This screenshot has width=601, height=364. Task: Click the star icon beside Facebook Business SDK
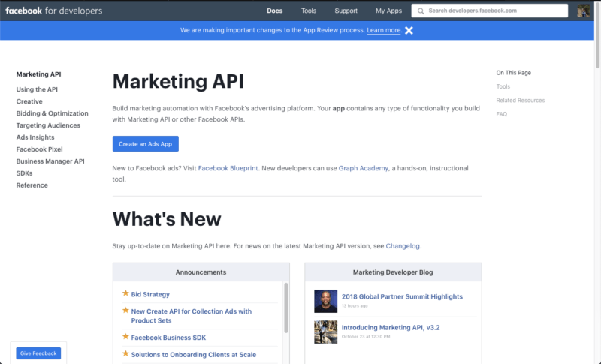tap(125, 337)
